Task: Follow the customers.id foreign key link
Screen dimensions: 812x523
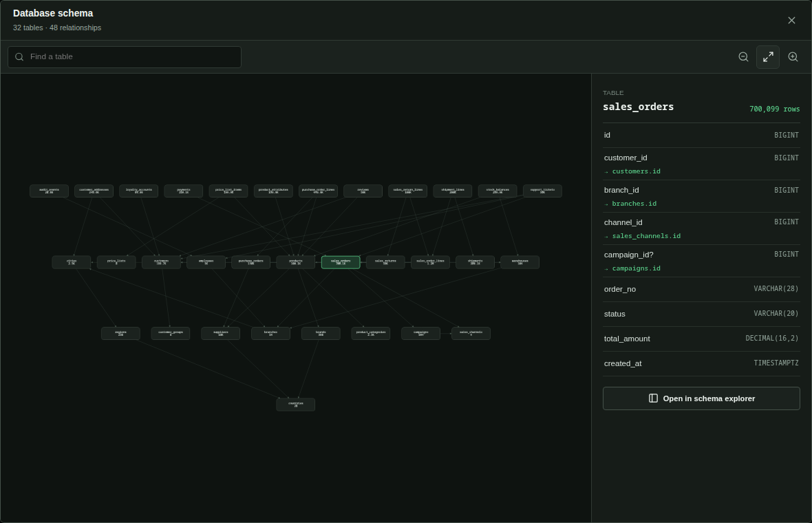Action: [636, 171]
